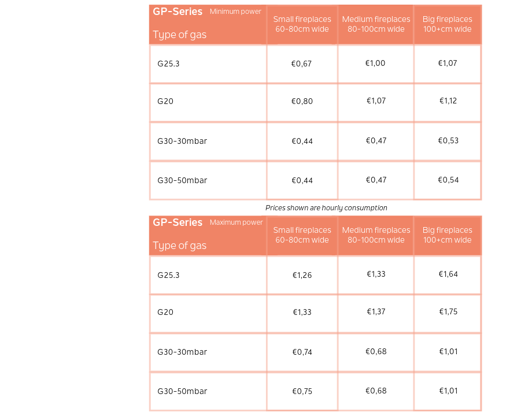
Task: Select the G25.3 row label in Minimum power table
Action: point(168,64)
